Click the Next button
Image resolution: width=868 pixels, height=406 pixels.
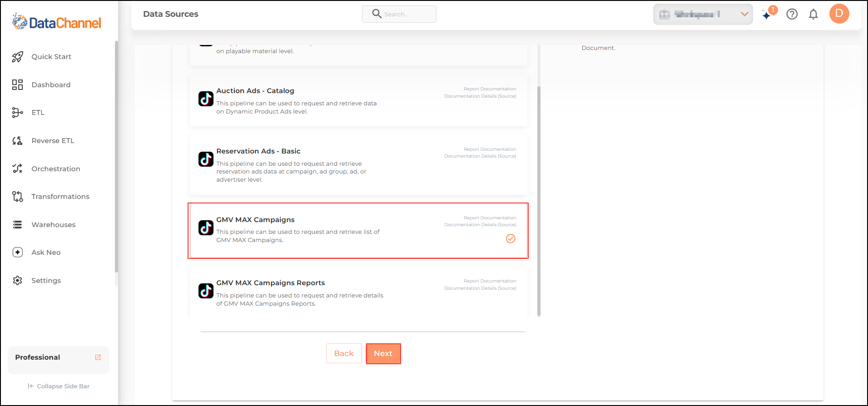[x=383, y=353]
